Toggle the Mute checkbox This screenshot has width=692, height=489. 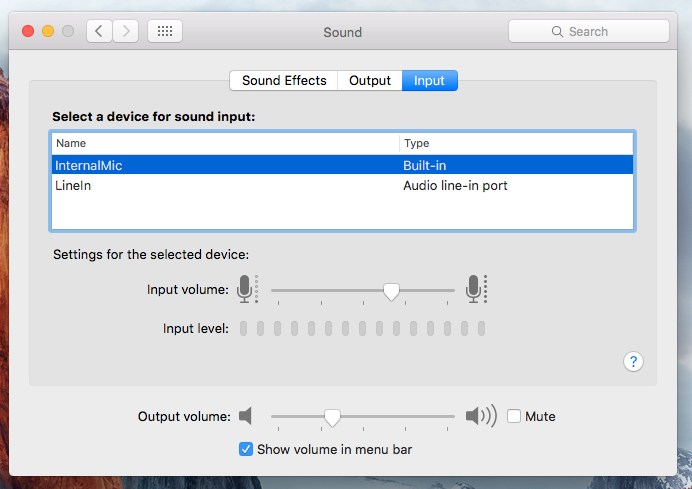(514, 416)
